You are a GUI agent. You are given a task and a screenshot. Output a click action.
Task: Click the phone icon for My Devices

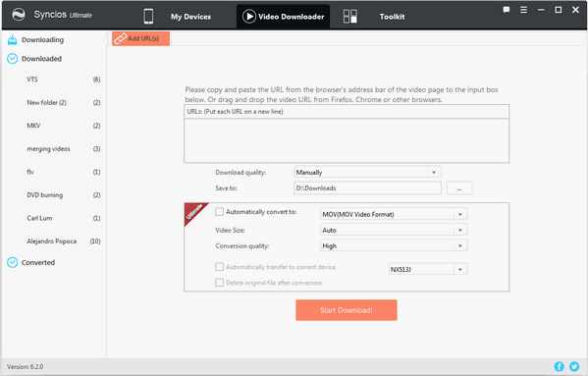tap(148, 17)
